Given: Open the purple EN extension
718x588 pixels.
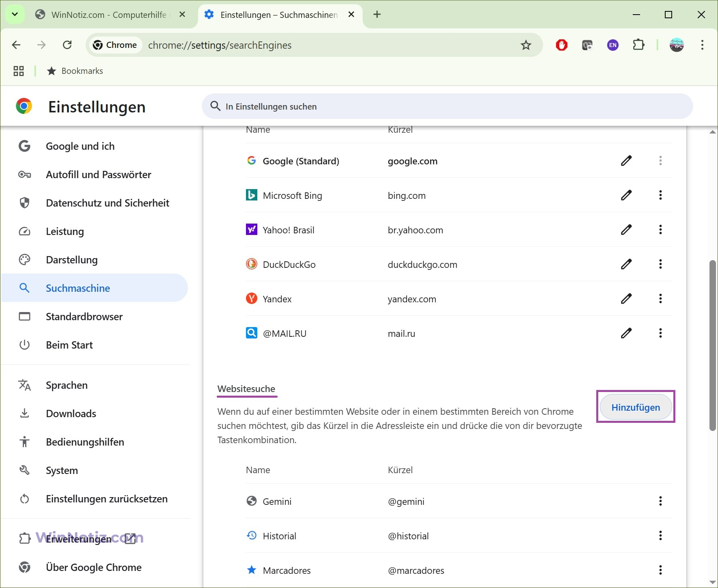Looking at the screenshot, I should point(613,45).
